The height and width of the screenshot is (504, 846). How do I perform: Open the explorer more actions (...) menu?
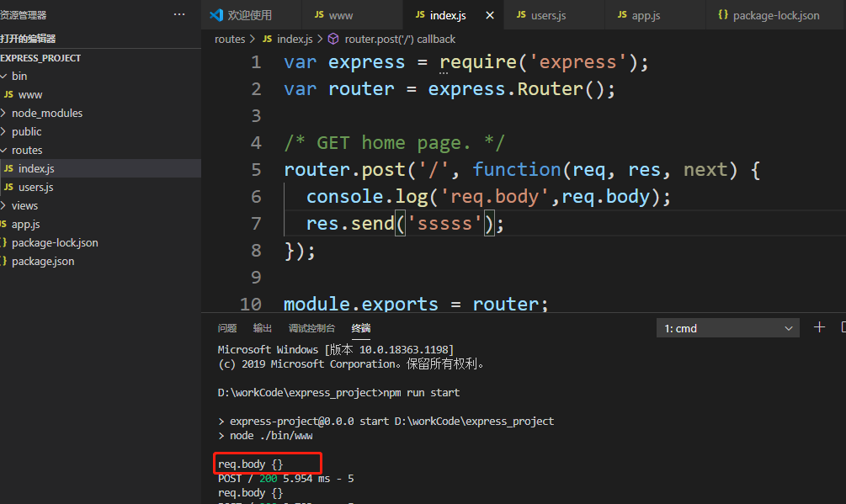179,14
